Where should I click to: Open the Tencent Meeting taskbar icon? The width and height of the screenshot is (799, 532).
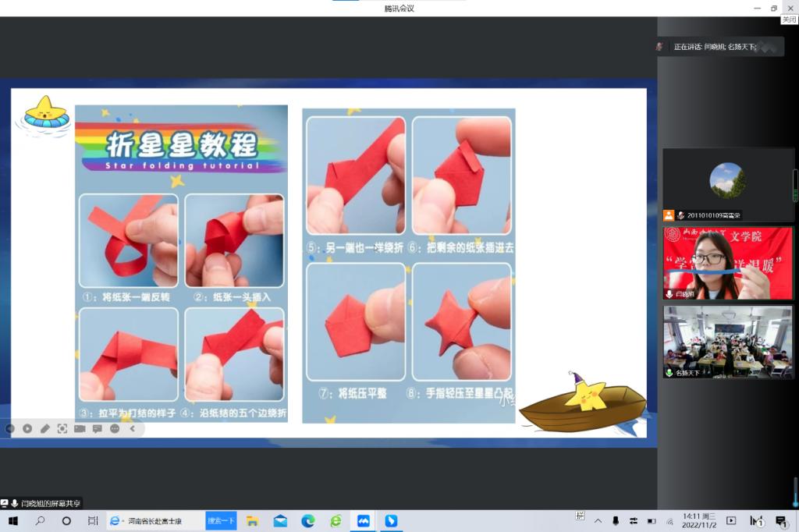(x=364, y=520)
